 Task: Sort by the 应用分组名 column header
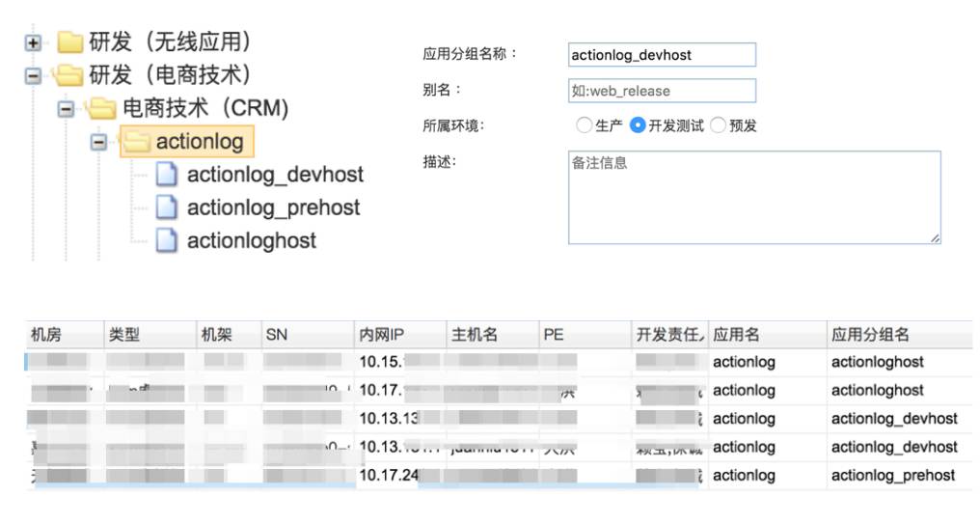(899, 335)
